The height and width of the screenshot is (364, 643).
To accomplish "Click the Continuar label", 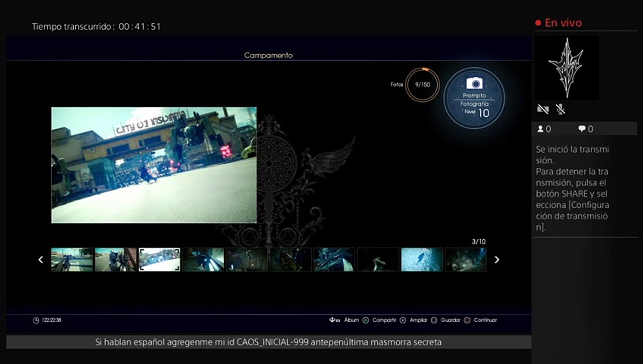I will (485, 320).
